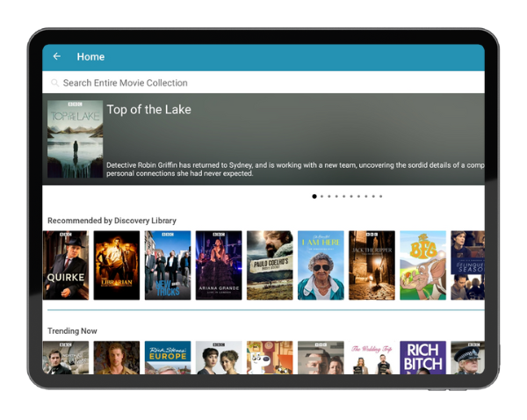Select the Top of the Lake title
527x420 pixels.
(x=149, y=110)
